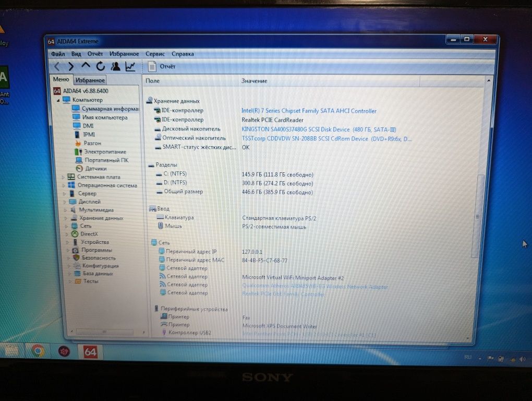Open the Справка menu
The height and width of the screenshot is (401, 532).
[x=183, y=54]
